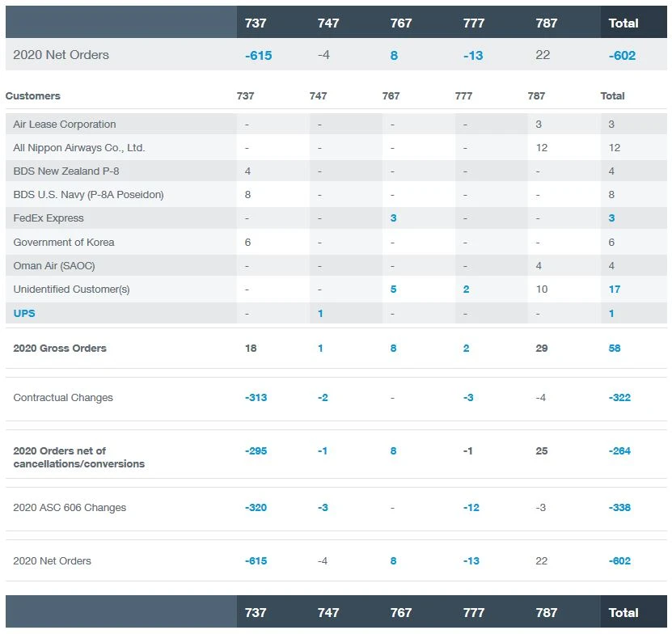
Task: Open the -338 ASC 606 Changes total
Action: click(x=619, y=508)
